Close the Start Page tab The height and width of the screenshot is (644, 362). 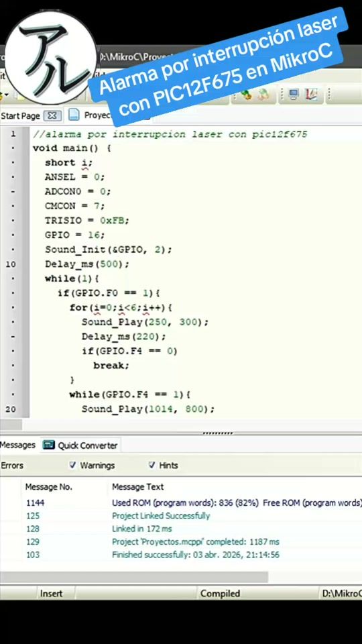52,116
